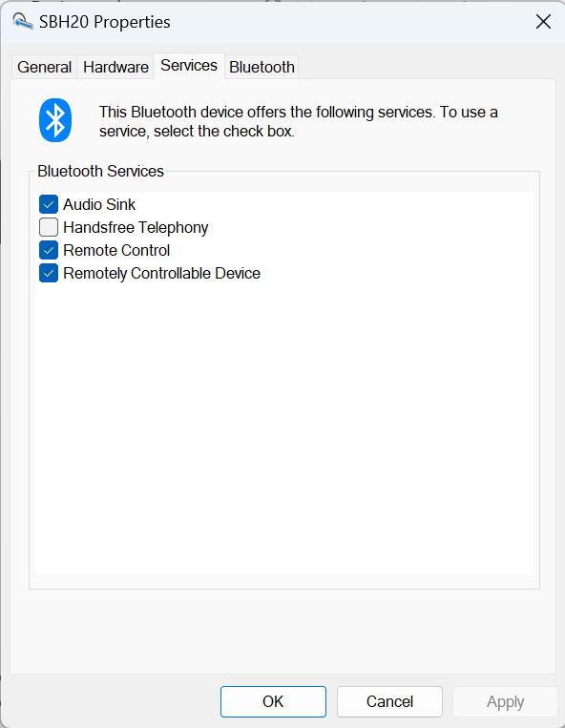The height and width of the screenshot is (728, 565).
Task: Close the SBH20 Properties dialog
Action: (x=543, y=21)
